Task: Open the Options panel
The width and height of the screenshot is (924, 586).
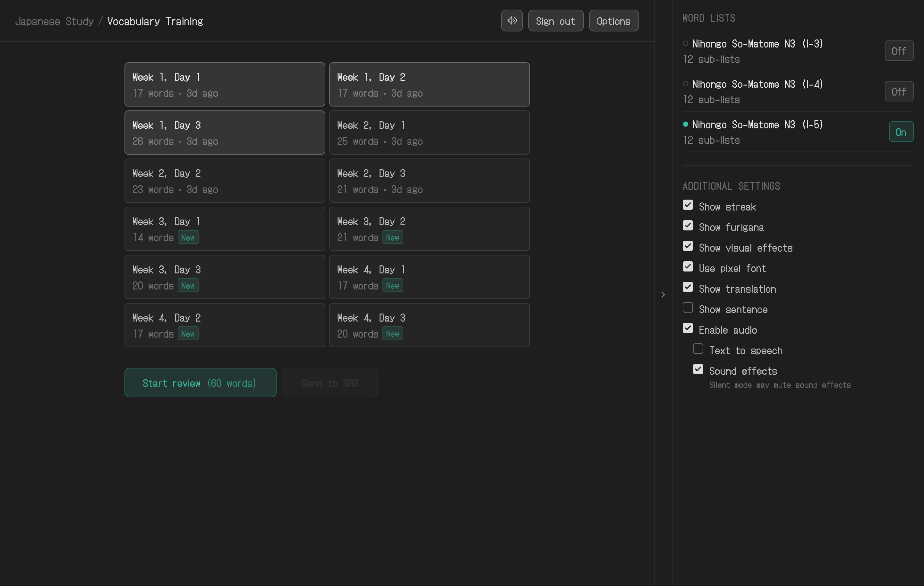Action: [613, 21]
